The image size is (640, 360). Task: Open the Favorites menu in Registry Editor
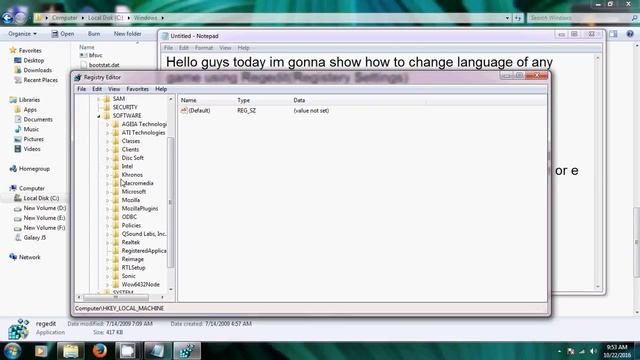pyautogui.click(x=138, y=89)
